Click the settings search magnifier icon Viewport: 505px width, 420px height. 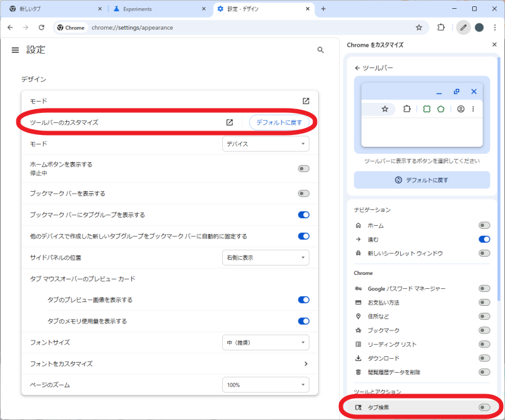(x=321, y=50)
